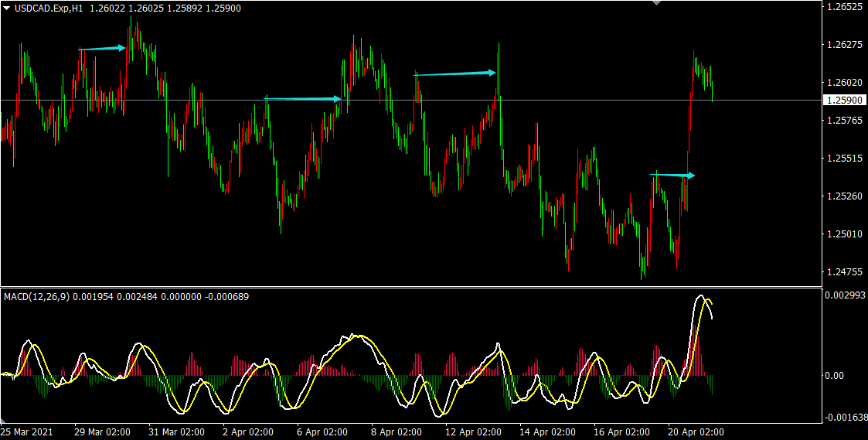Select the cyan arrow ending at the 12 Apr spike
The image size is (868, 440).
(455, 73)
